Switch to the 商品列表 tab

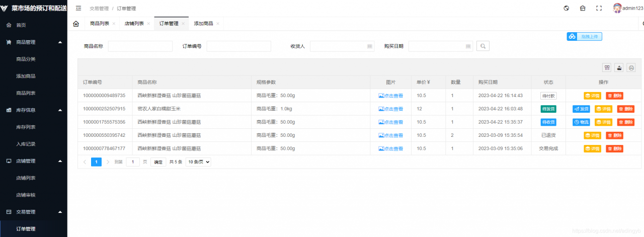point(99,24)
